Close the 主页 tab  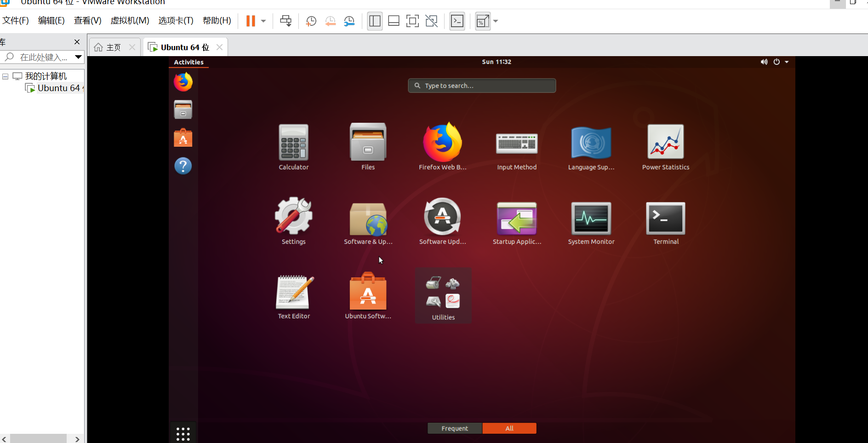tap(132, 47)
